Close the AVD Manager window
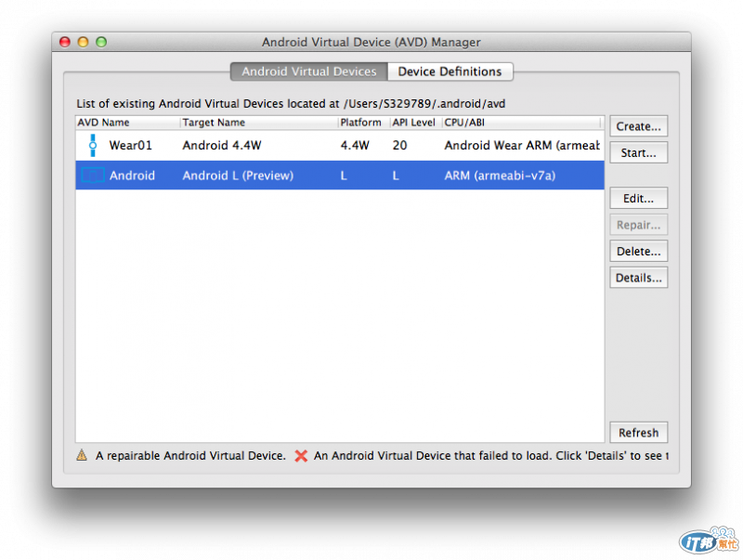 (x=65, y=42)
